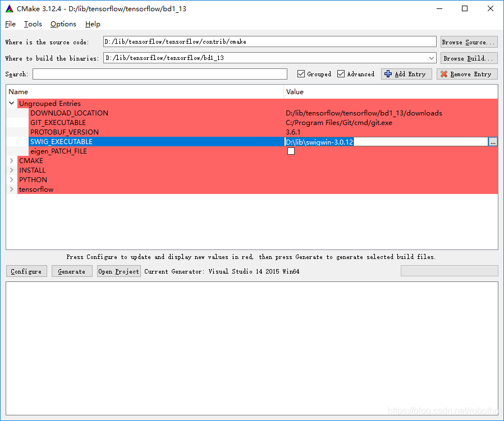Collapse the Ungrouped Entries group
Screen dimensions: 504x421
pyautogui.click(x=12, y=103)
